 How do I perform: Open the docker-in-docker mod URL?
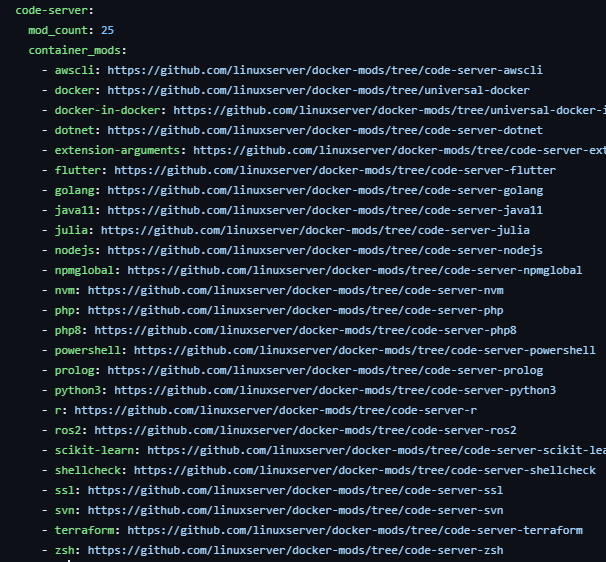coord(390,111)
